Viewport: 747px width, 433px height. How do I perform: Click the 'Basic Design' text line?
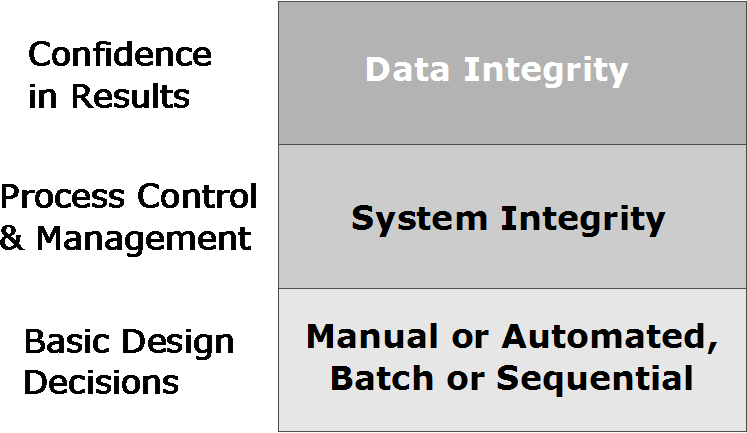coord(129,343)
